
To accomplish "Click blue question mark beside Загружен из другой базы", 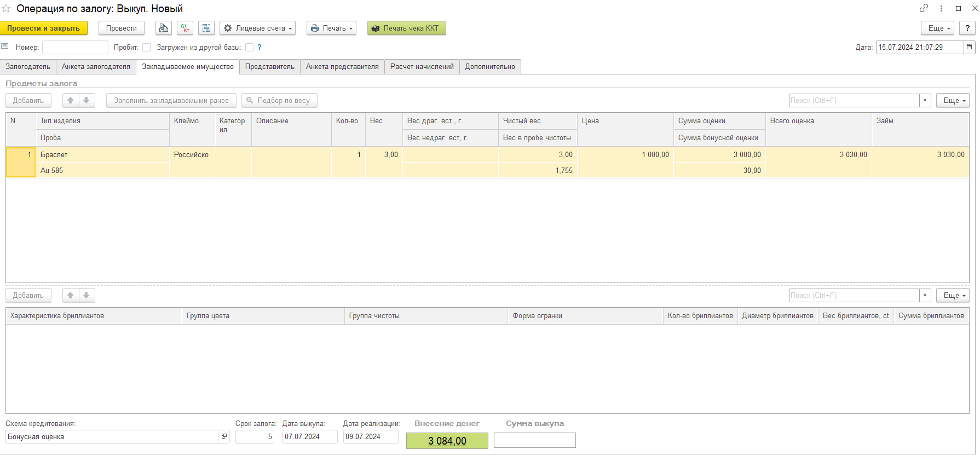I will (x=260, y=48).
